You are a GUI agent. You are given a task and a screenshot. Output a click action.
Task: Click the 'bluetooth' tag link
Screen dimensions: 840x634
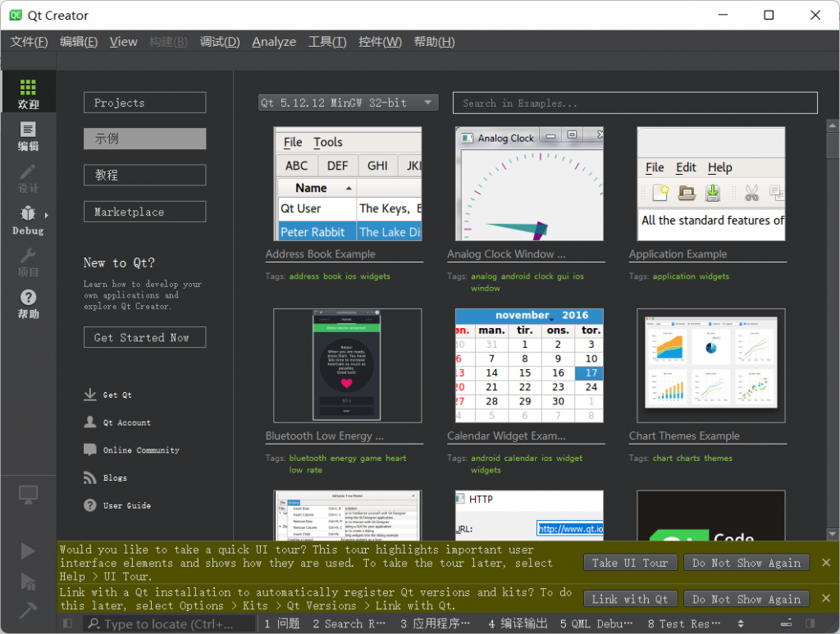[x=308, y=458]
